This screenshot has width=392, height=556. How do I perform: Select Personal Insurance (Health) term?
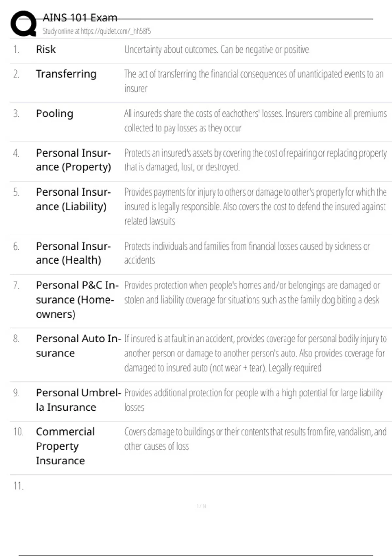click(73, 253)
